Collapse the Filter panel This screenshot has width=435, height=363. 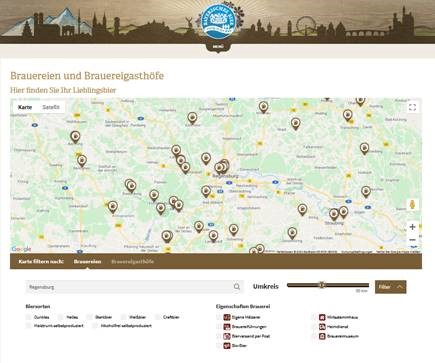click(x=390, y=287)
